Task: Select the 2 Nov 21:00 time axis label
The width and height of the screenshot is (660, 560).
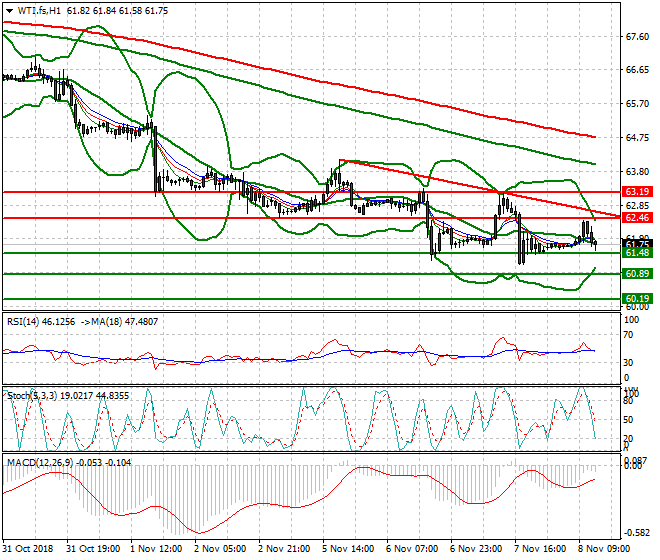Action: (284, 549)
